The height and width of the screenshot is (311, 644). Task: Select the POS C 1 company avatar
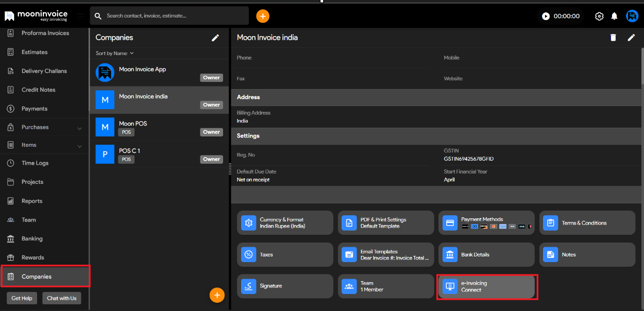[x=105, y=154]
